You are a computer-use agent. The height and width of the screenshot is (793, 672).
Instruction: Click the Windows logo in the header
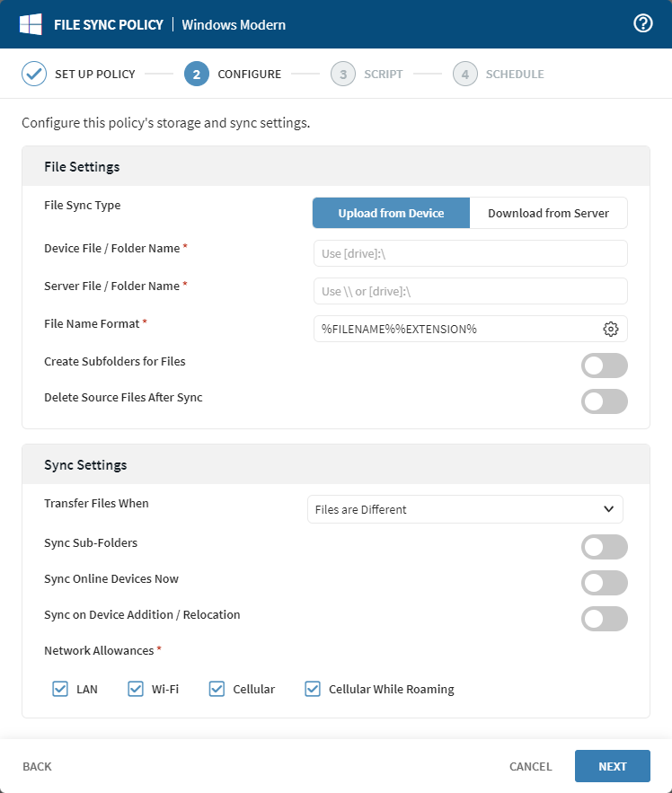[32, 23]
